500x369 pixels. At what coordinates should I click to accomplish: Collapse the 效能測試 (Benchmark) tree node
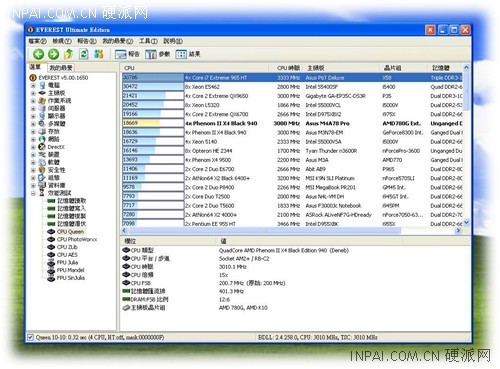click(33, 193)
